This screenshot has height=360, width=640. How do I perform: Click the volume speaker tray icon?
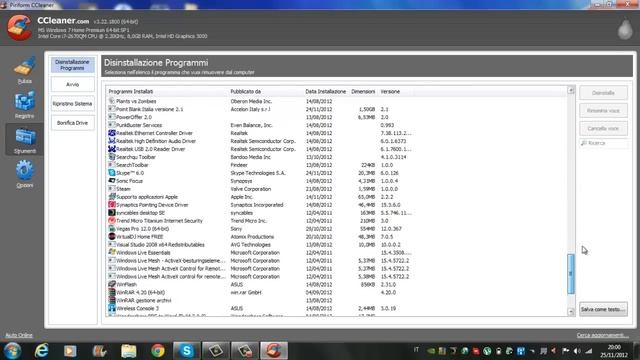(x=577, y=351)
